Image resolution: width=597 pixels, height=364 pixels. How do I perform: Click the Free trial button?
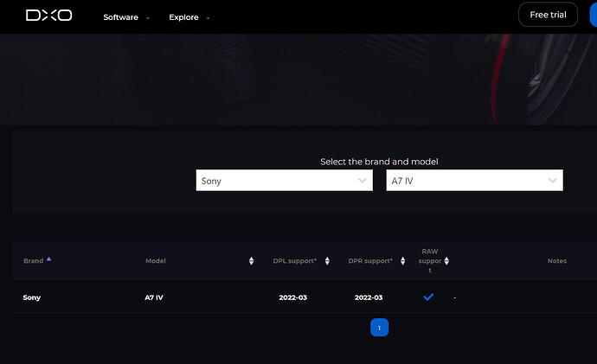tap(548, 15)
